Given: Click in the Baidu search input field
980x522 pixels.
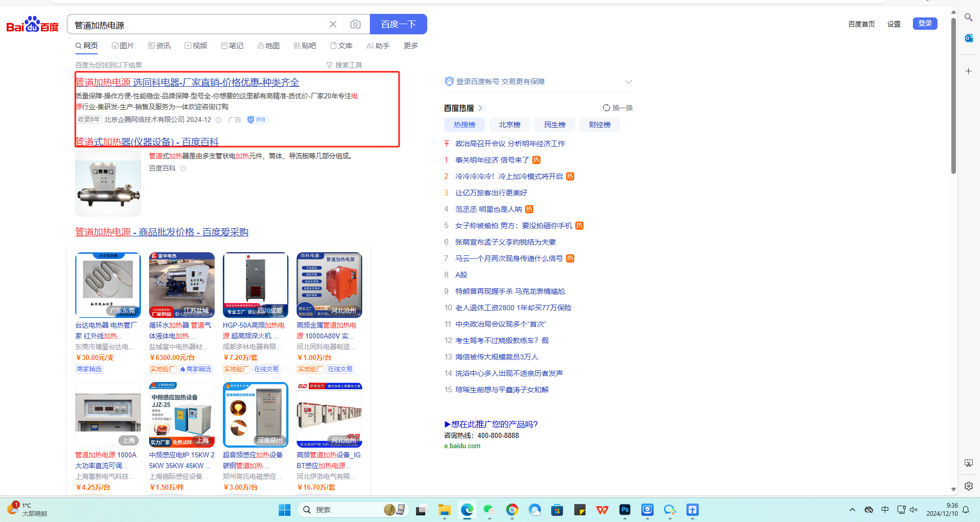Looking at the screenshot, I should (x=200, y=25).
